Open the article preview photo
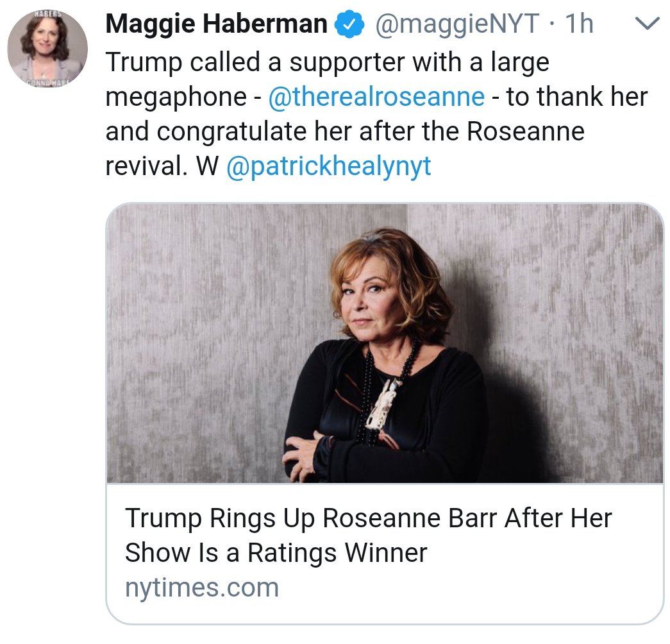Screen dimensions: 670x644 point(385,343)
